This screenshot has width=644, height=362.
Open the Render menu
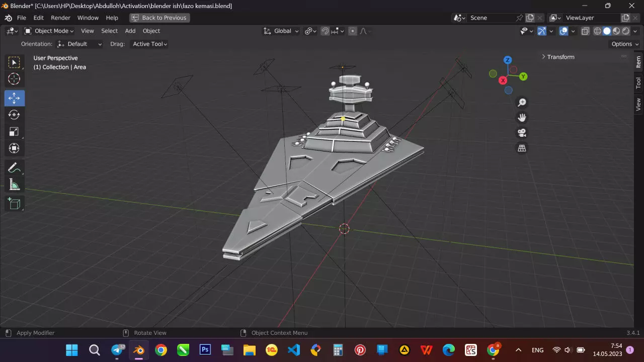60,18
